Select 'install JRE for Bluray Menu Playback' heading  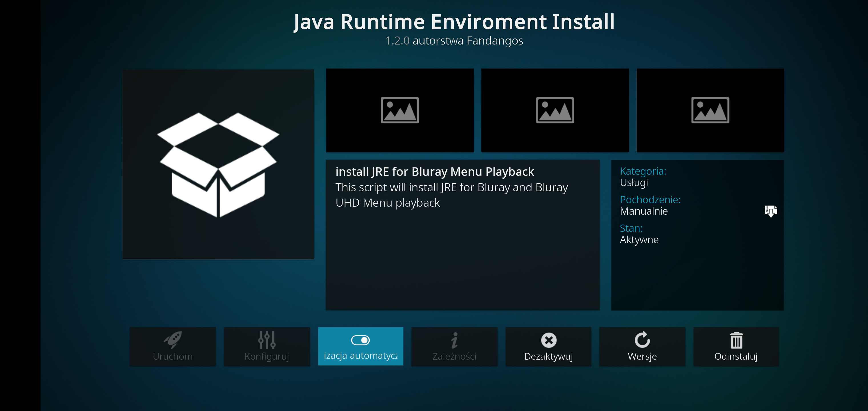(435, 172)
